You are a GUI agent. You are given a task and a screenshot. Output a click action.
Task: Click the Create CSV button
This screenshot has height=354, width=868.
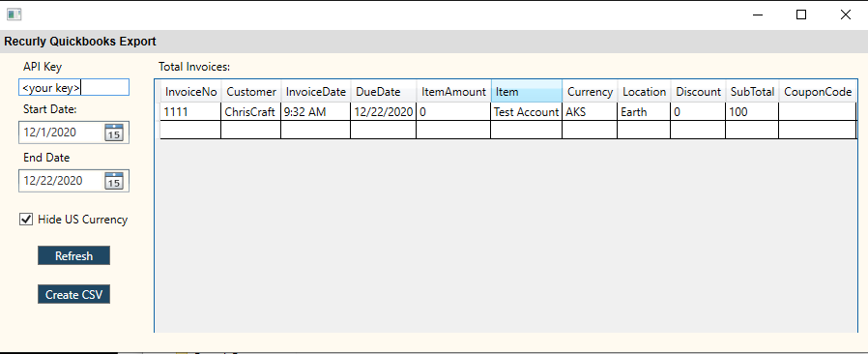pos(73,294)
